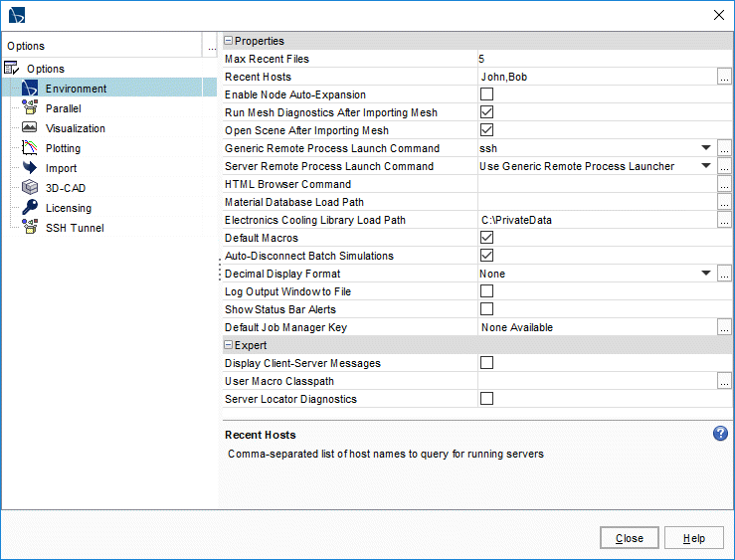Open Licensing via its key icon
The width and height of the screenshot is (735, 560).
tap(29, 208)
